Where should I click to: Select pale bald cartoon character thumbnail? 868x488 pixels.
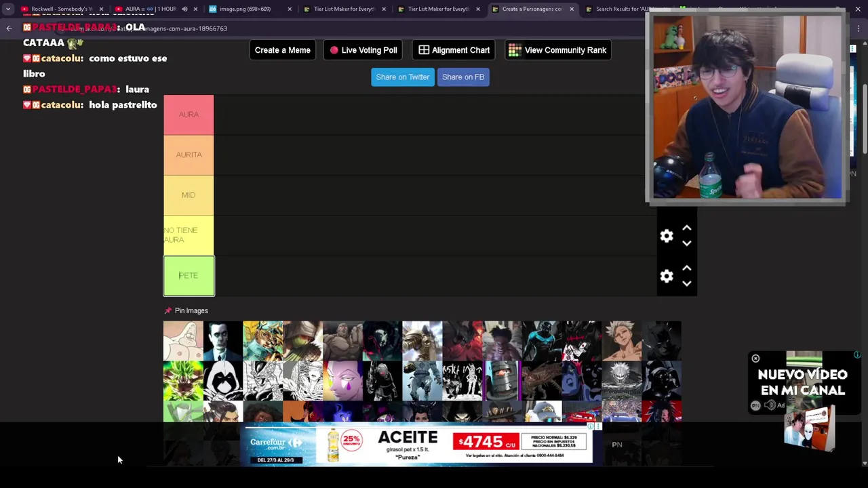pos(183,341)
